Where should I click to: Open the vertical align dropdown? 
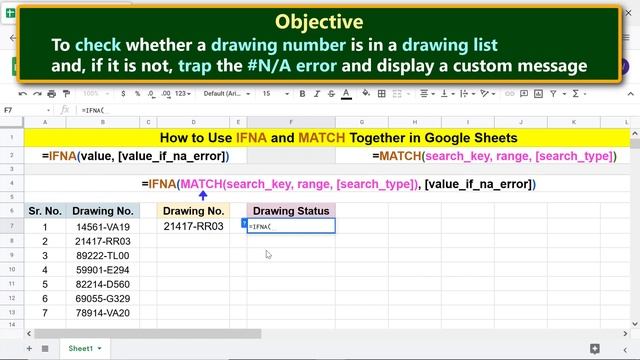447,94
